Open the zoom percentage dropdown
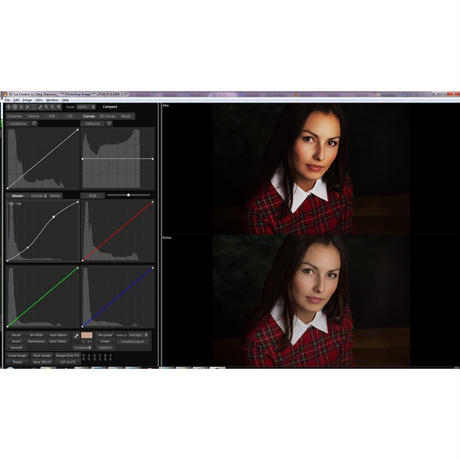The width and height of the screenshot is (460, 460). coord(86,107)
